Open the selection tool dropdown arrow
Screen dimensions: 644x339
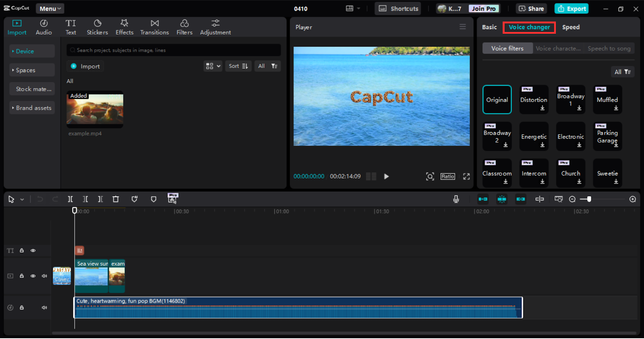(22, 199)
